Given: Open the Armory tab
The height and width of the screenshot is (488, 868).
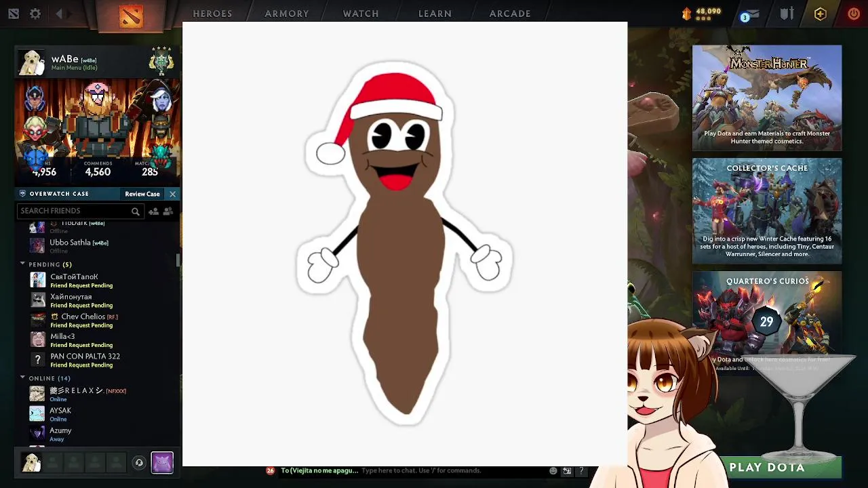Looking at the screenshot, I should click(x=287, y=14).
